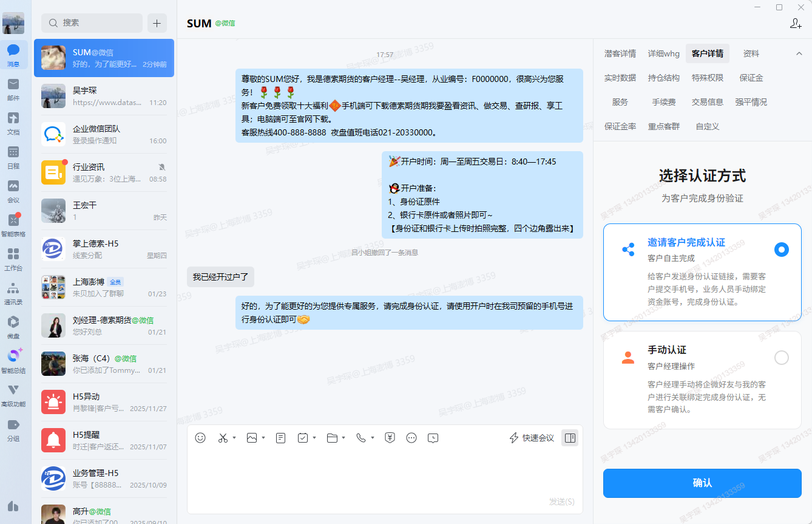Click the document note icon in chat toolbar
The image size is (812, 524).
[280, 438]
